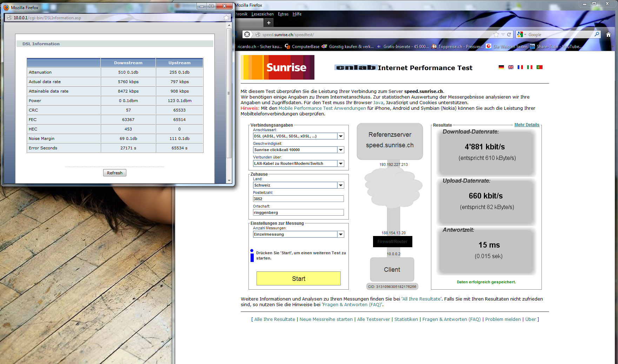Click the Google search magnifier icon
This screenshot has width=618, height=364.
tap(597, 34)
